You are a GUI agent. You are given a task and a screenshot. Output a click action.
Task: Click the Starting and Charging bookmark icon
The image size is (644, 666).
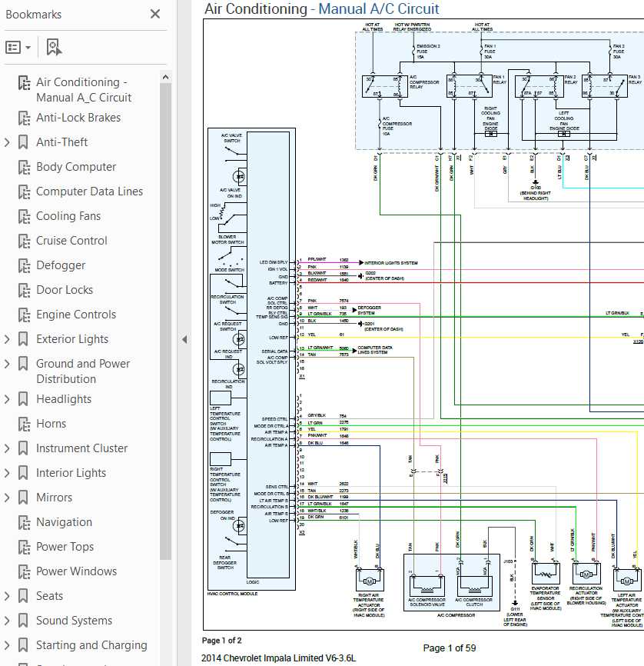coord(23,645)
